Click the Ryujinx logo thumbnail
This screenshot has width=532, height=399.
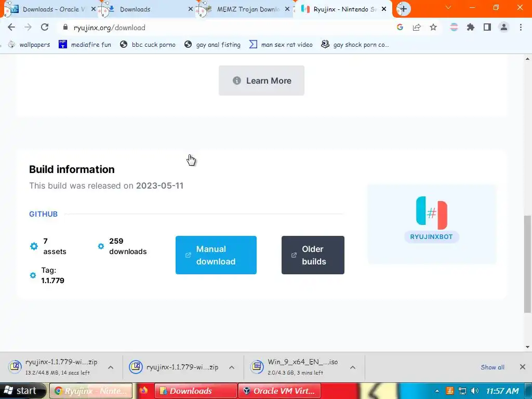click(x=432, y=213)
